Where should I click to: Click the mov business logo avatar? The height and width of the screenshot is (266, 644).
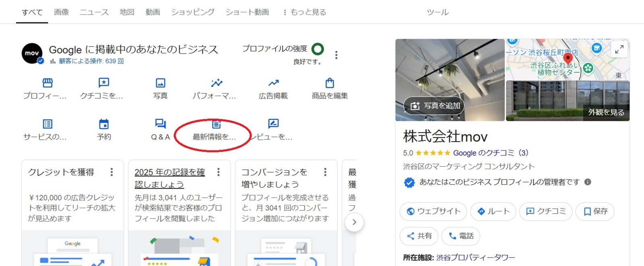point(32,54)
